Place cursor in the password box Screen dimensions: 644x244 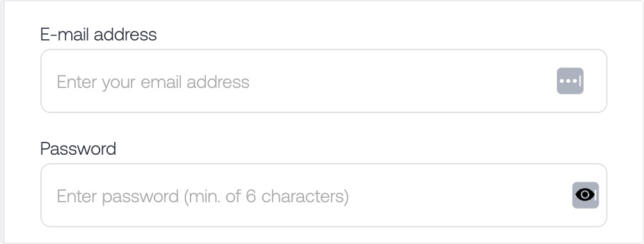[x=324, y=195]
